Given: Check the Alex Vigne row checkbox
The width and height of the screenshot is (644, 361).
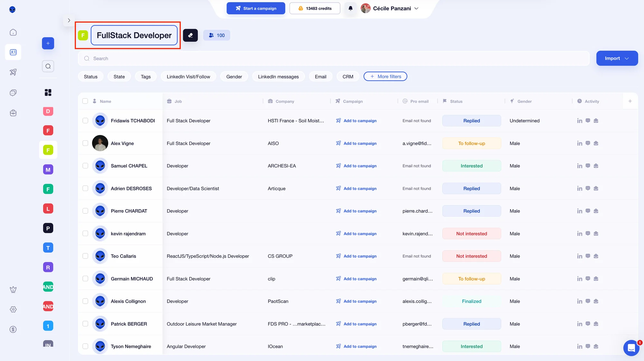Looking at the screenshot, I should pyautogui.click(x=85, y=143).
